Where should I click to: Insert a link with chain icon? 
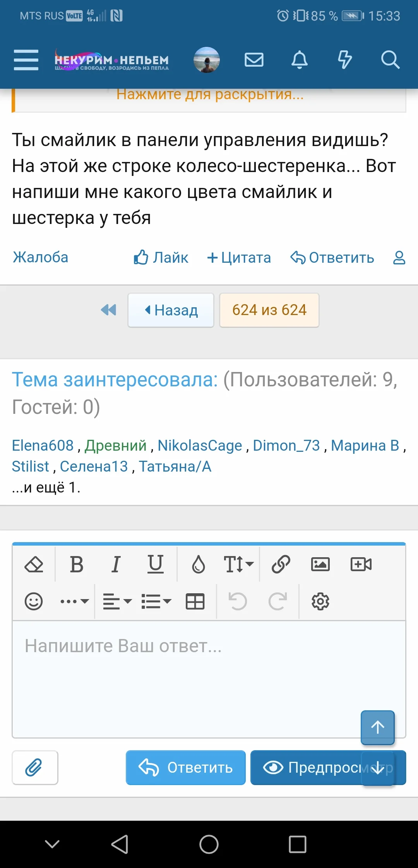tap(281, 564)
